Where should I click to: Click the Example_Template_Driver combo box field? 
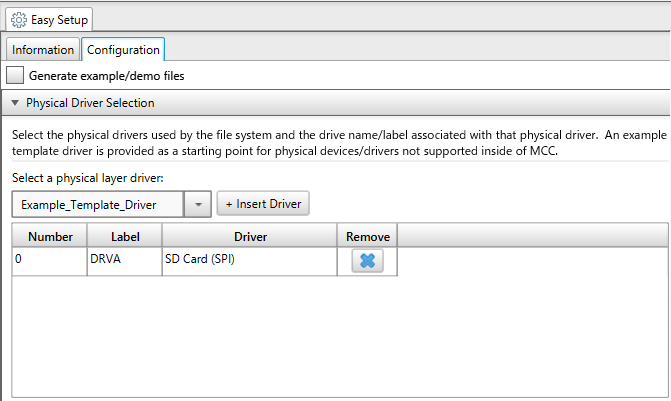point(98,204)
